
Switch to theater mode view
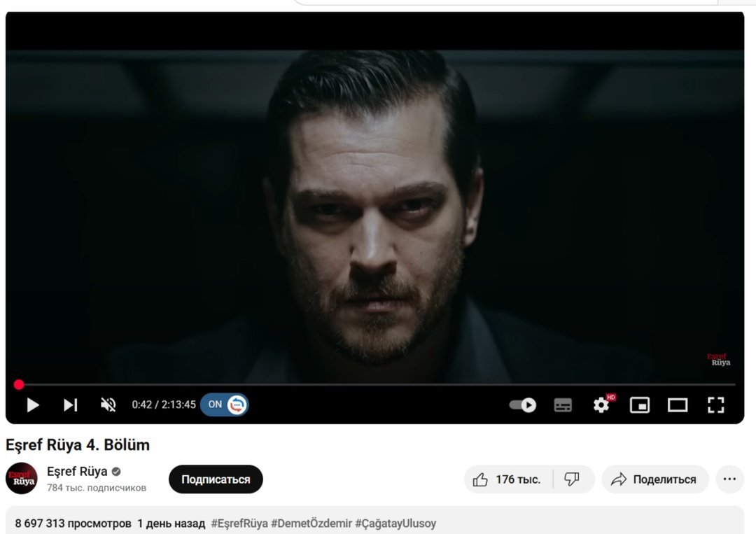[x=678, y=405]
